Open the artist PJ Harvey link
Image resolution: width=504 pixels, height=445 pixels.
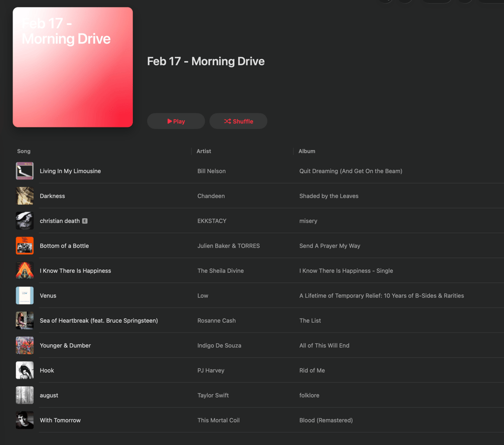point(211,370)
